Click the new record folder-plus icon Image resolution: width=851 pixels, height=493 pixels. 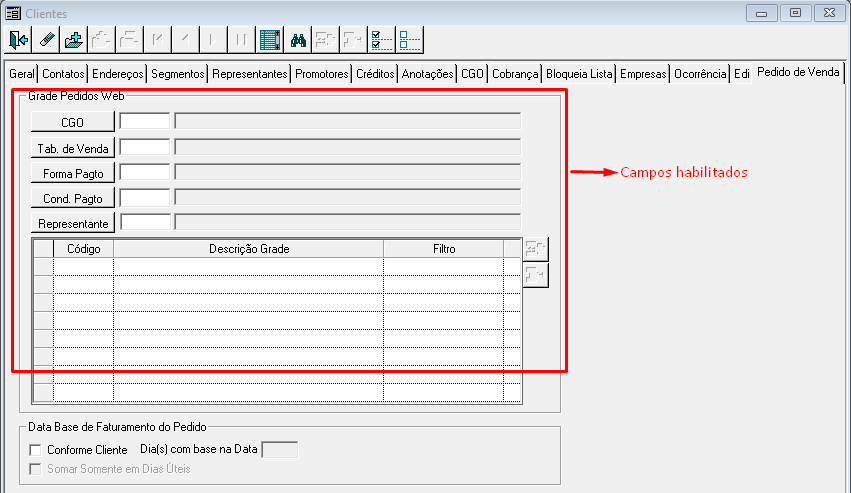[x=74, y=40]
